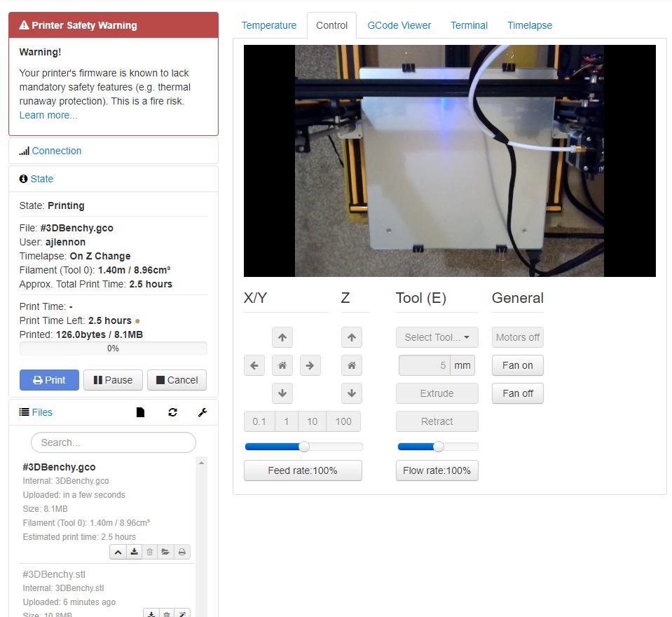The image size is (672, 617).
Task: Click Fan on button
Action: [518, 365]
